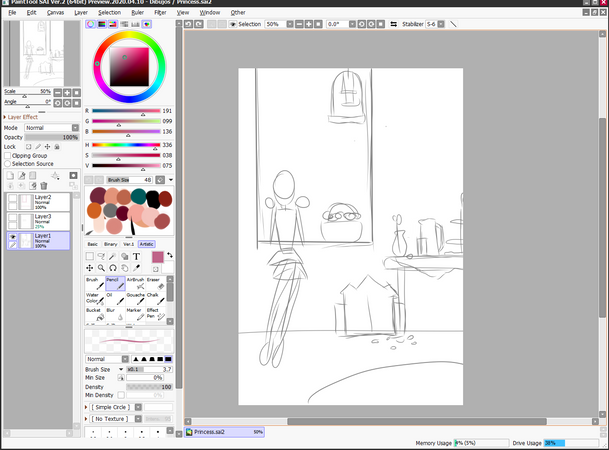This screenshot has height=450, width=609.
Task: Switch to the Artistic brush tab
Action: point(146,244)
